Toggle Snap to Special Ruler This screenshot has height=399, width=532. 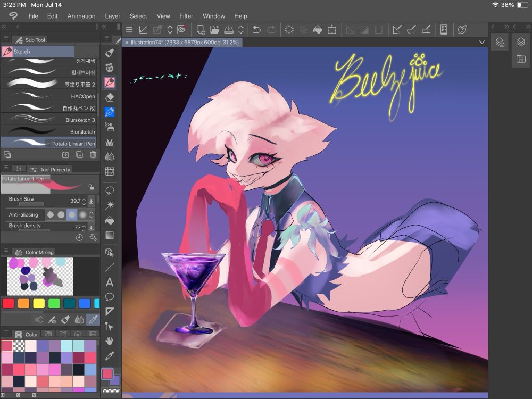(x=412, y=30)
